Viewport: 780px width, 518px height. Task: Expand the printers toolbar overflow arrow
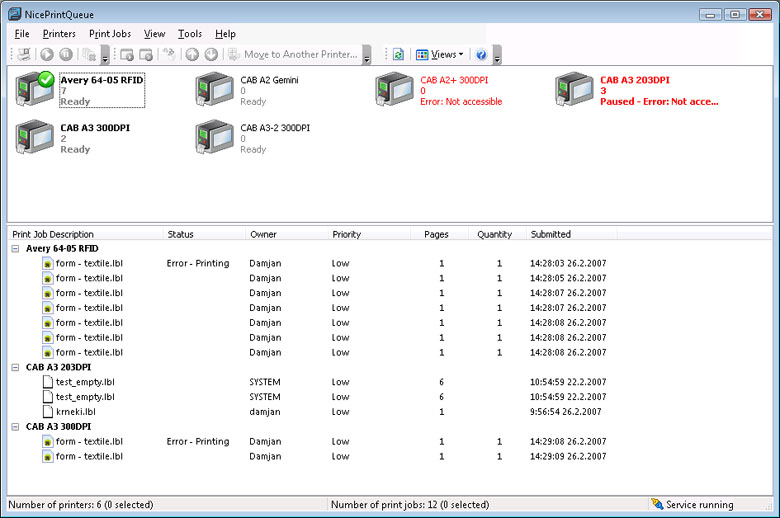[105, 55]
